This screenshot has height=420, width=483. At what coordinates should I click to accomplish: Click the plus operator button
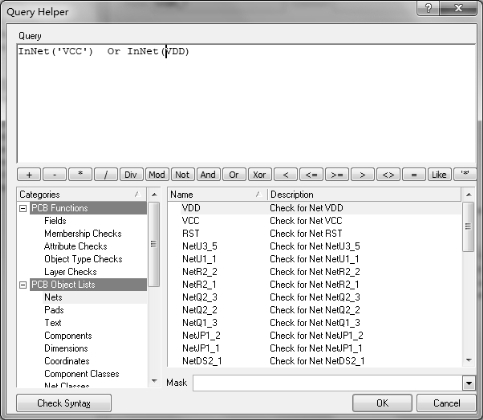[29, 175]
